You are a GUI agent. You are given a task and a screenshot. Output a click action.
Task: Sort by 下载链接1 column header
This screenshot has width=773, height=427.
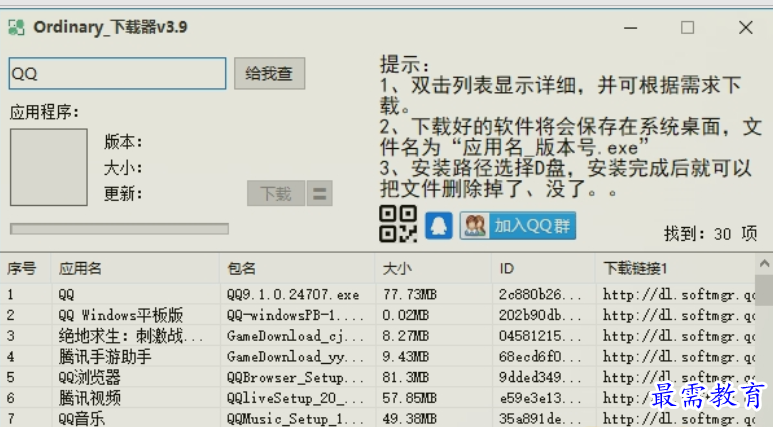[675, 269]
